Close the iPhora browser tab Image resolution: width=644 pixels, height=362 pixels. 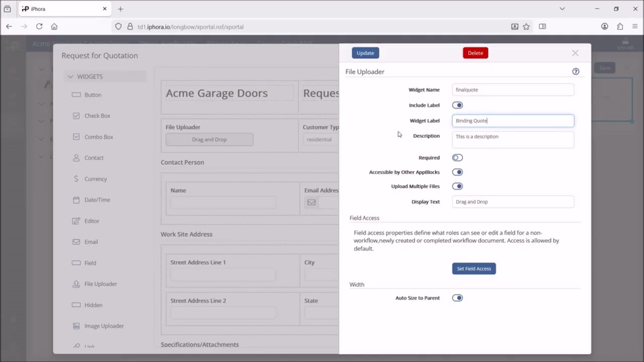point(105,9)
